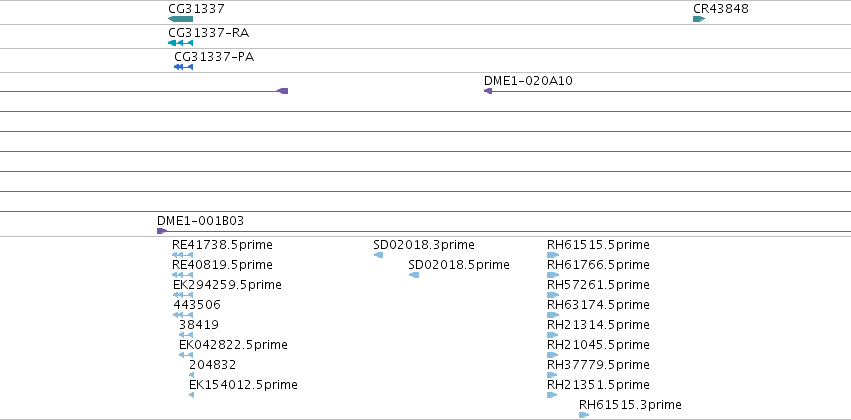Select the SD02018.5prime EST glyph
Image resolution: width=851 pixels, height=420 pixels.
pyautogui.click(x=414, y=275)
